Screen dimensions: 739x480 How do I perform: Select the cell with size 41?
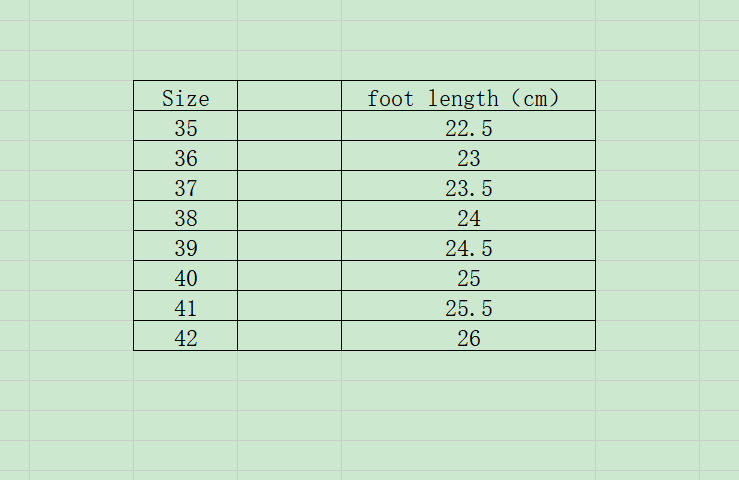tap(186, 307)
